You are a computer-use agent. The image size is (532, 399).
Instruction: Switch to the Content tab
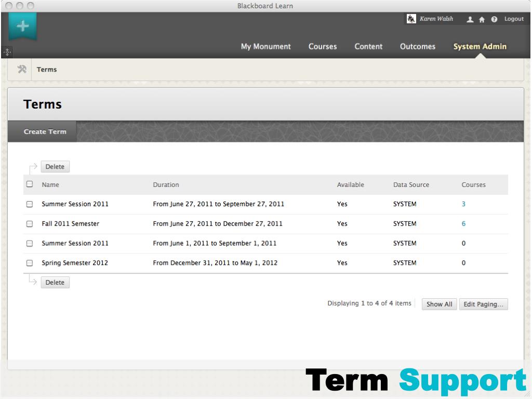click(x=368, y=46)
